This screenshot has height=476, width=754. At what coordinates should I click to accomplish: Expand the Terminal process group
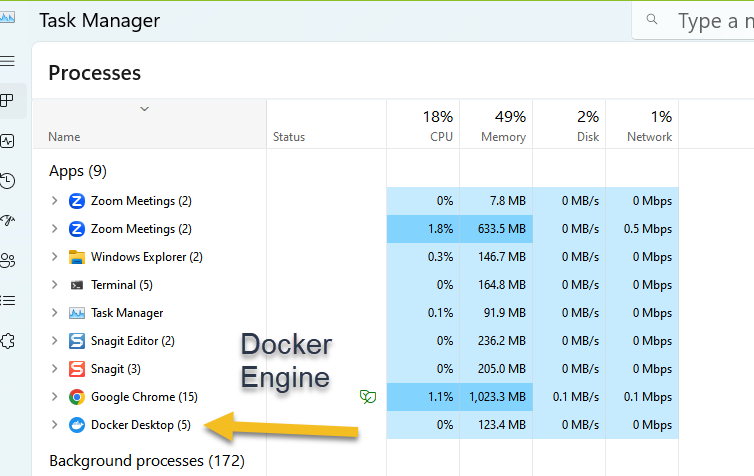point(55,285)
